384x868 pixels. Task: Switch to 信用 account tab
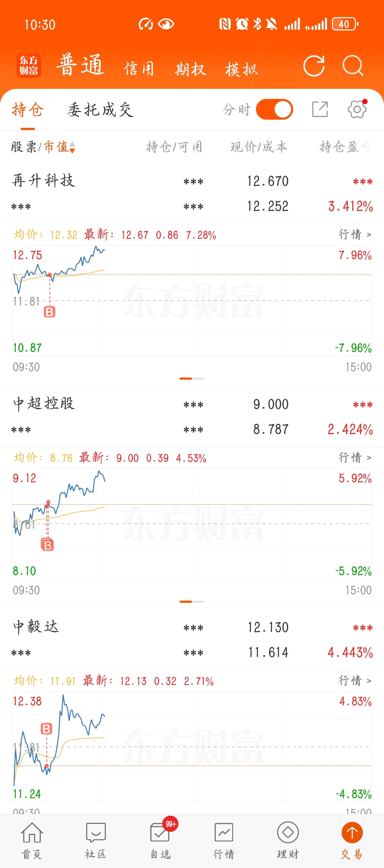click(139, 69)
